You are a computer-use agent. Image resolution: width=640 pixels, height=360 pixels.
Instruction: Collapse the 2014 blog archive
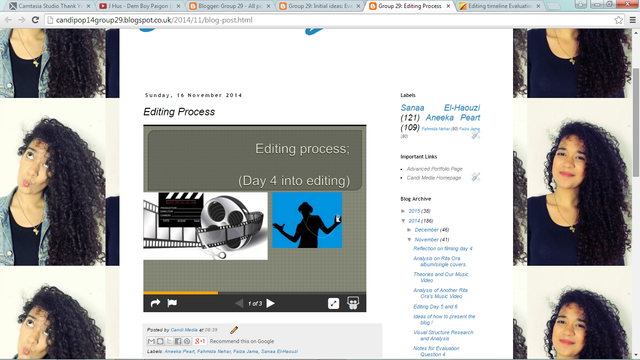[403, 221]
